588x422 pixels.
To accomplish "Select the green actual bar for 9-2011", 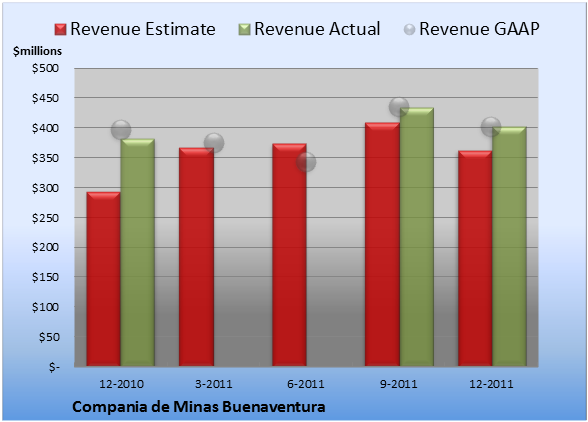I will [x=417, y=237].
